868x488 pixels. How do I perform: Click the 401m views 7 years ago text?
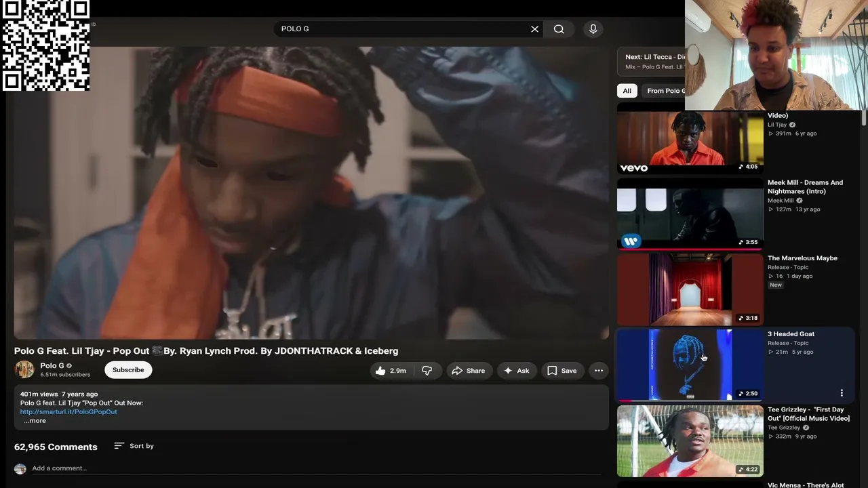[59, 394]
